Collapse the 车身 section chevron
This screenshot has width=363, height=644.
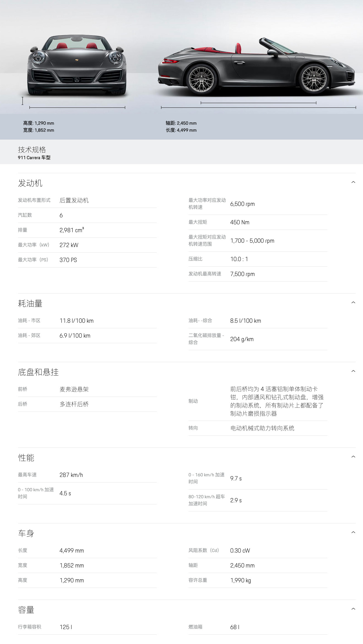click(x=353, y=532)
